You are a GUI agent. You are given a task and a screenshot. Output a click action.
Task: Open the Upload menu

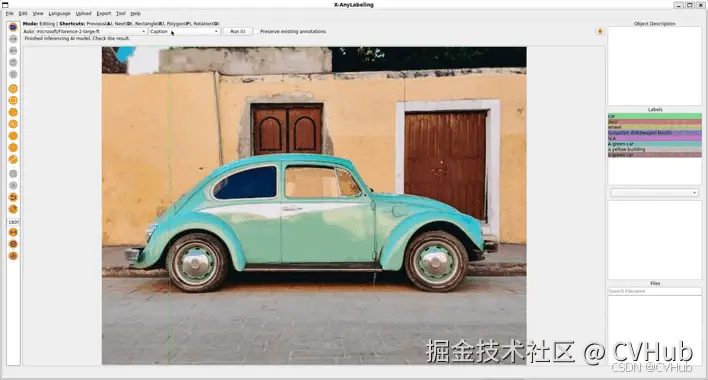tap(84, 14)
